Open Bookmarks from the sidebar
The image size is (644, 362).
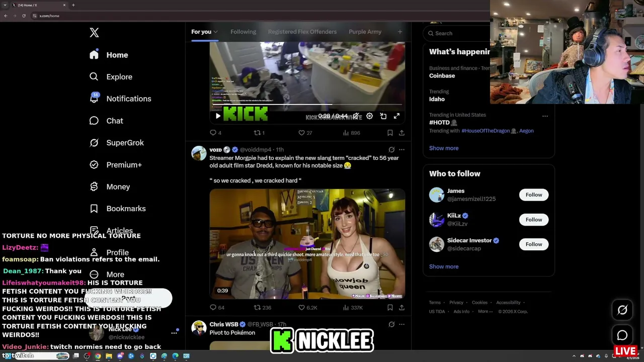pyautogui.click(x=118, y=209)
